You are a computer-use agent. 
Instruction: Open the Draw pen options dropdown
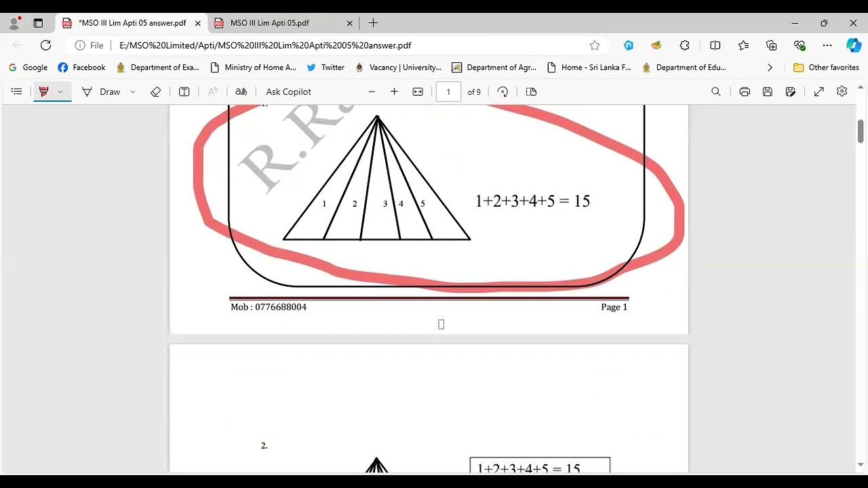coord(132,91)
